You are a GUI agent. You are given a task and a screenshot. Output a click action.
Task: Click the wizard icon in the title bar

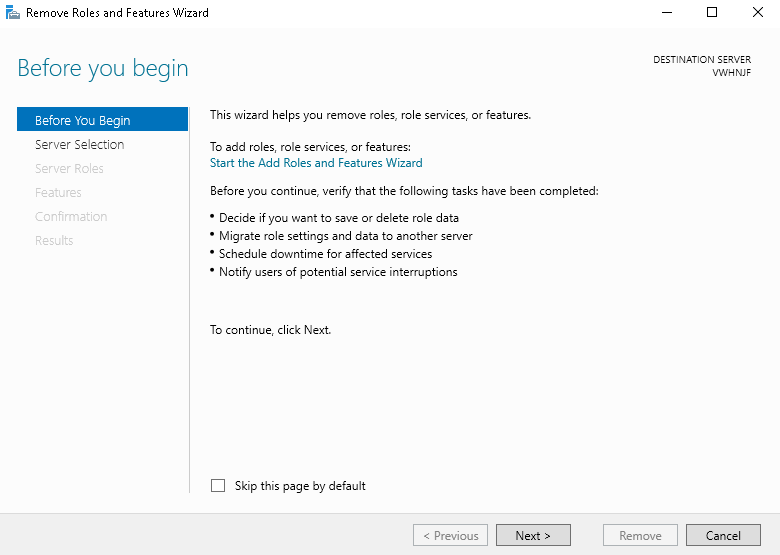13,13
